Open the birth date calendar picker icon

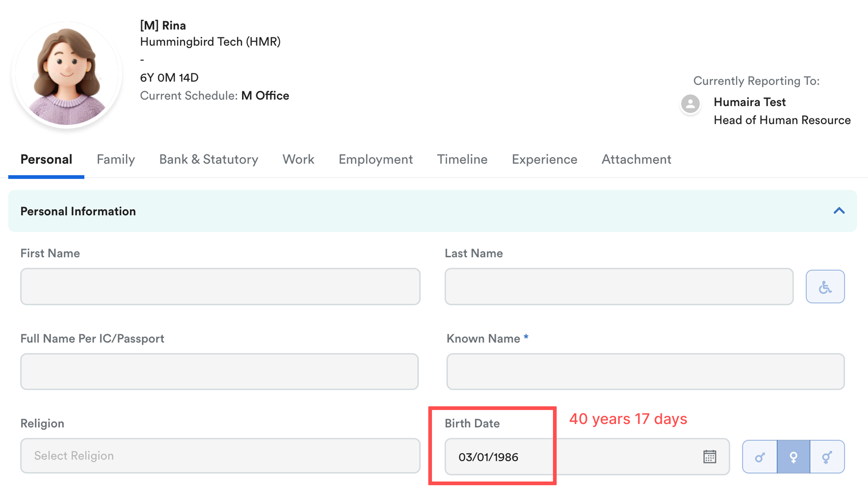709,456
